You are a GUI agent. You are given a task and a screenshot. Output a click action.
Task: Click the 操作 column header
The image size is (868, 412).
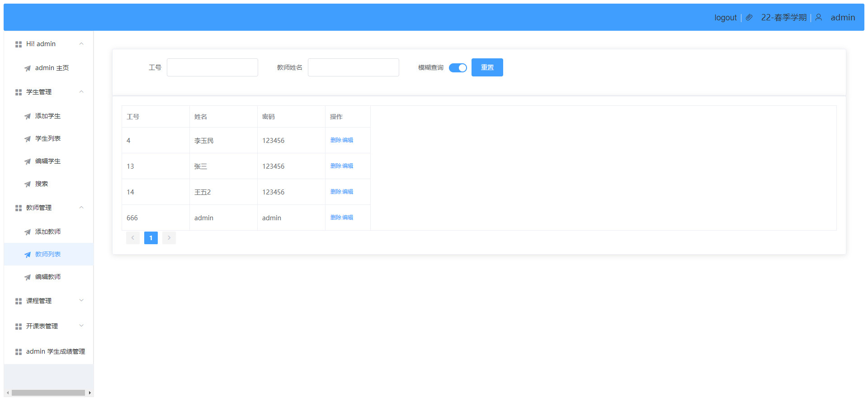coord(348,117)
